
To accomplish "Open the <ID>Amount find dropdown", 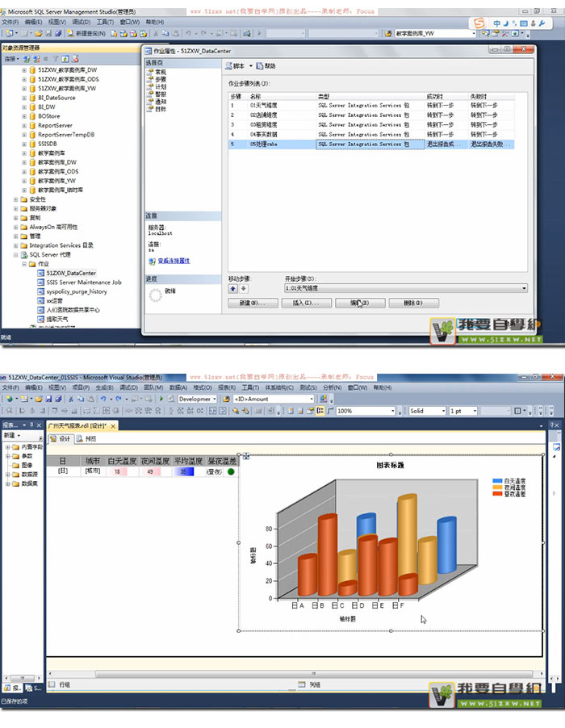I will (x=312, y=400).
